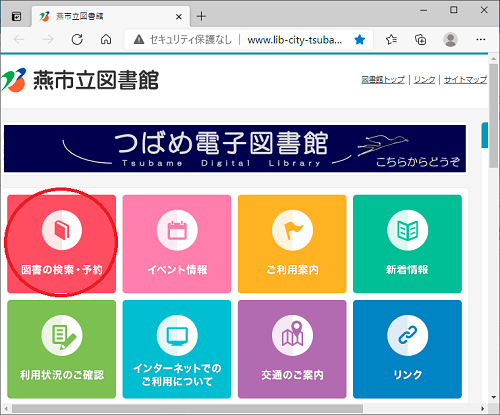Open the tab actions menu icon
The height and width of the screenshot is (415, 500).
point(16,16)
